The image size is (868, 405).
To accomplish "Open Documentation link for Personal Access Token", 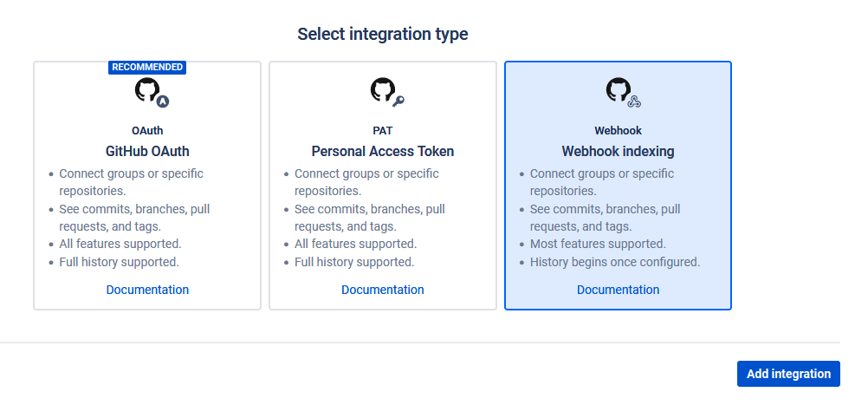I will (x=383, y=290).
